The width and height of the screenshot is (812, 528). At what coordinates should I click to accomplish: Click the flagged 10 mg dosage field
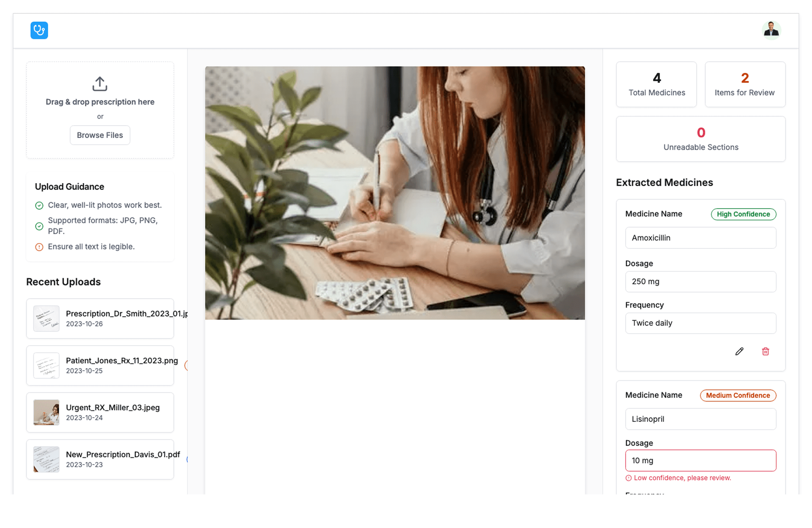[x=701, y=461]
